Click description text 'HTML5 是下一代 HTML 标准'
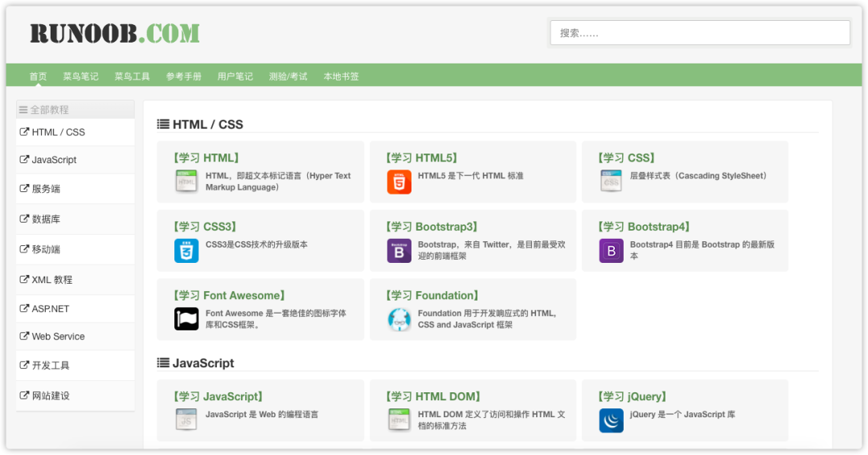This screenshot has height=455, width=868. point(470,175)
